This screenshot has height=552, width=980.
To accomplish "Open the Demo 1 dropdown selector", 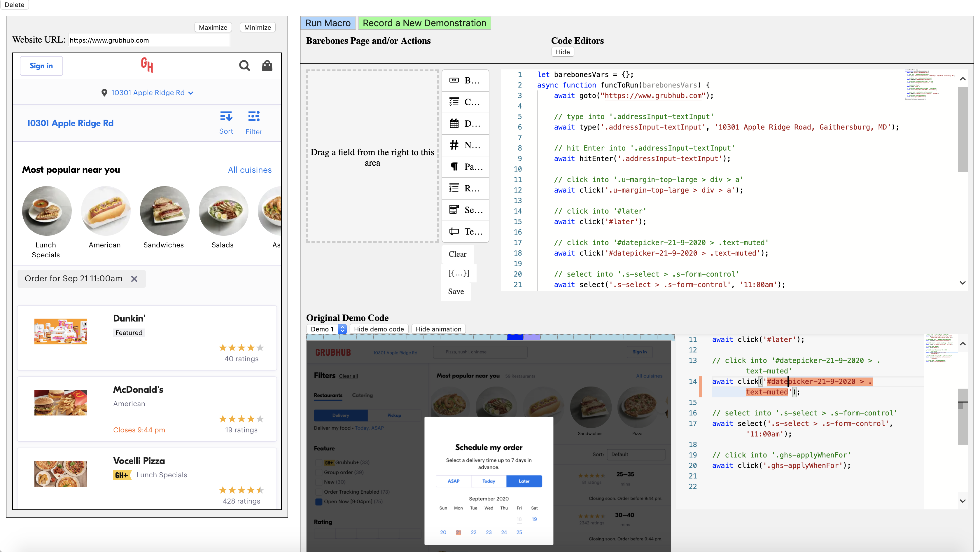I will pos(327,329).
